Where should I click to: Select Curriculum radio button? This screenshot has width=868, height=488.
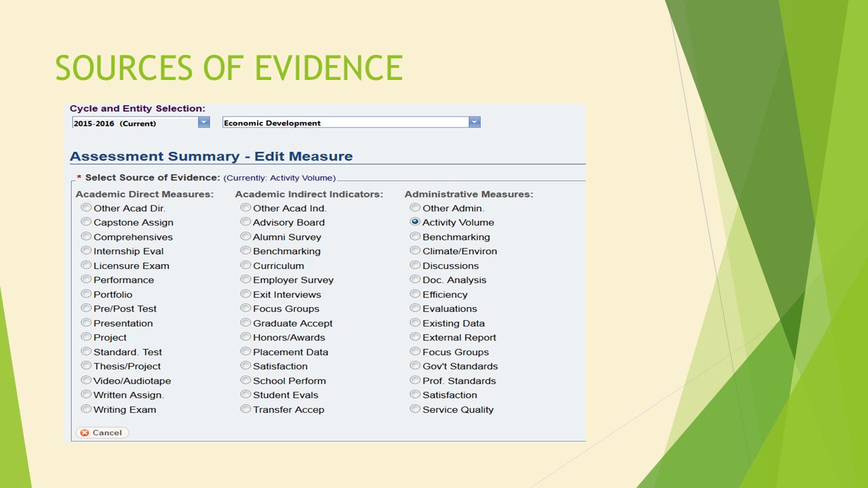[245, 265]
